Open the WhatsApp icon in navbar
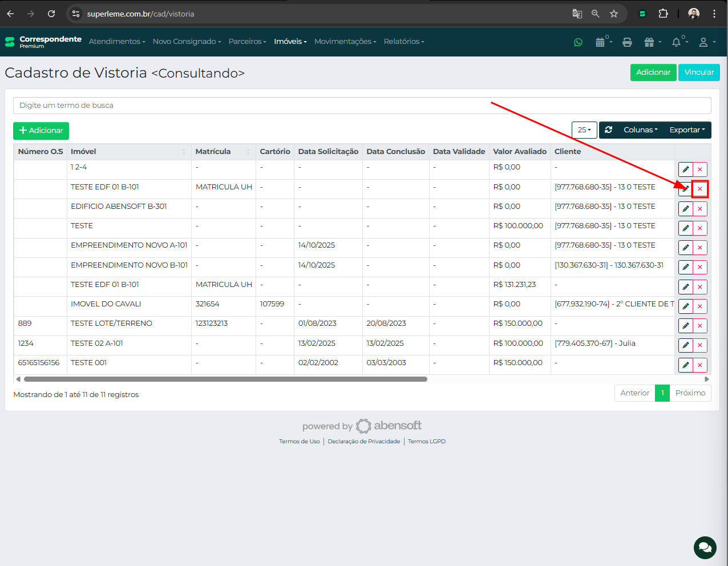728x566 pixels. (578, 42)
